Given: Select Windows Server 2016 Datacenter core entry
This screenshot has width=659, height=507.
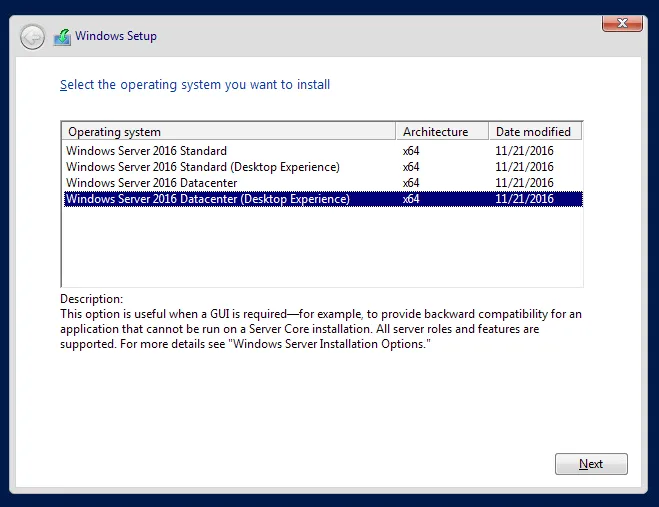Looking at the screenshot, I should click(x=152, y=183).
